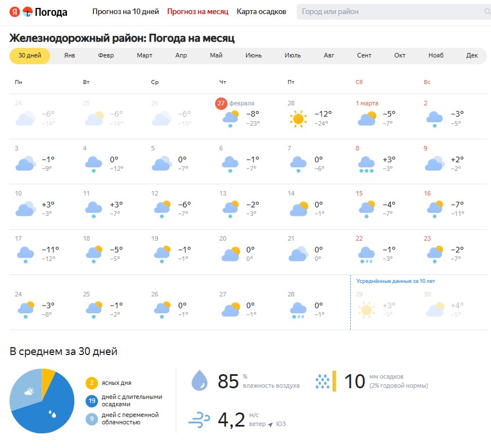This screenshot has height=448, width=491.
Task: Click Усреднённые данные за 10 лет label
Action: [395, 281]
